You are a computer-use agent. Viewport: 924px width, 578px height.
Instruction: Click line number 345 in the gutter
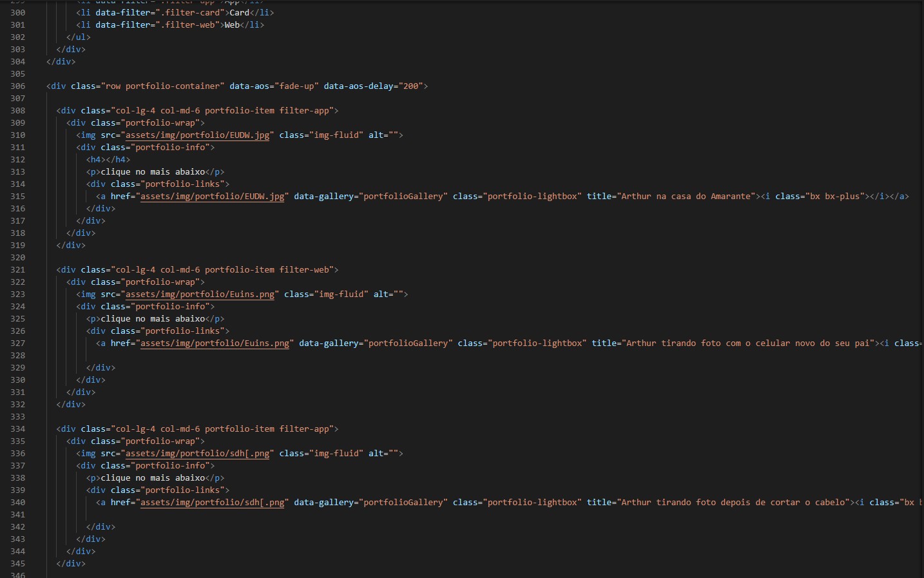[x=18, y=564]
